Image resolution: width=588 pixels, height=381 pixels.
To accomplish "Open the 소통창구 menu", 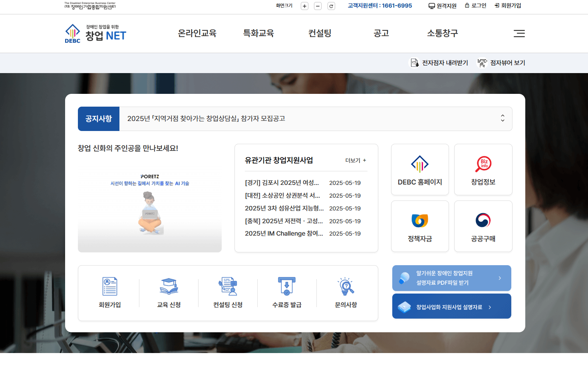I will pyautogui.click(x=442, y=33).
